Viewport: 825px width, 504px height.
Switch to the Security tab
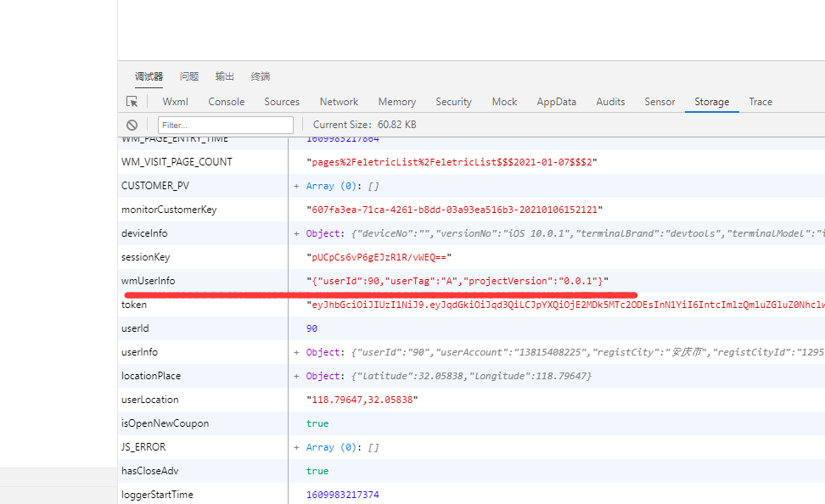click(453, 102)
